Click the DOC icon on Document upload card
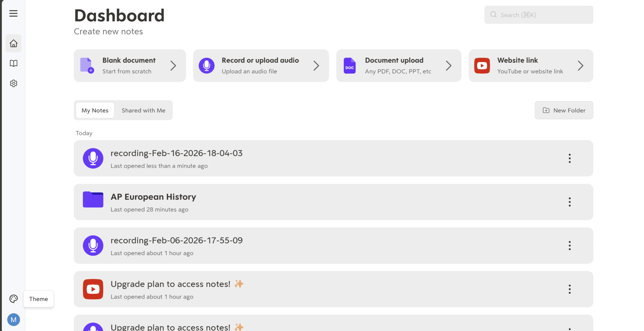This screenshot has width=644, height=331. pyautogui.click(x=349, y=65)
